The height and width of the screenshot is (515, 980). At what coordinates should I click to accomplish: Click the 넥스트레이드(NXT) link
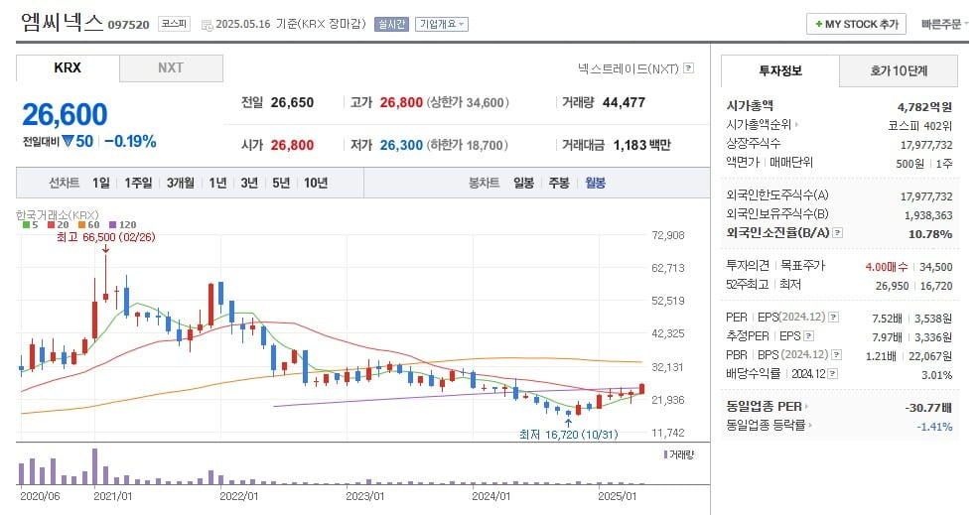(629, 68)
